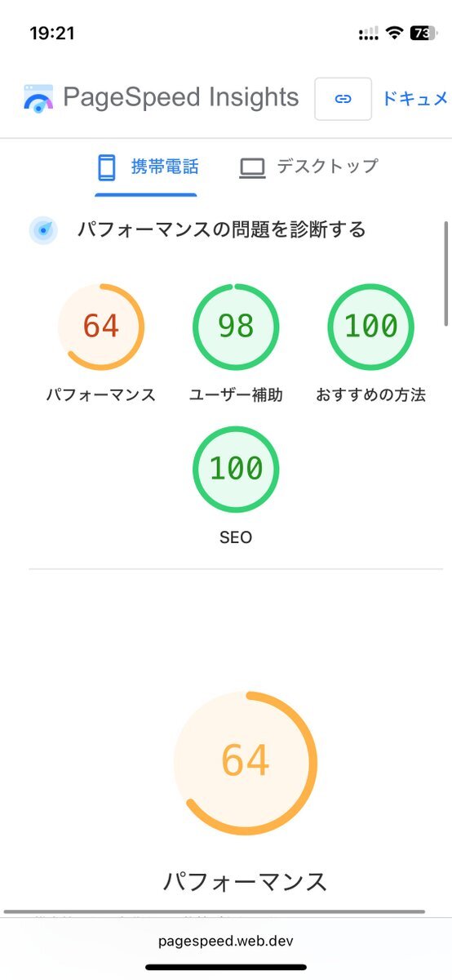Click the PageSpeed Insights logo icon
This screenshot has width=452, height=980.
(x=38, y=98)
